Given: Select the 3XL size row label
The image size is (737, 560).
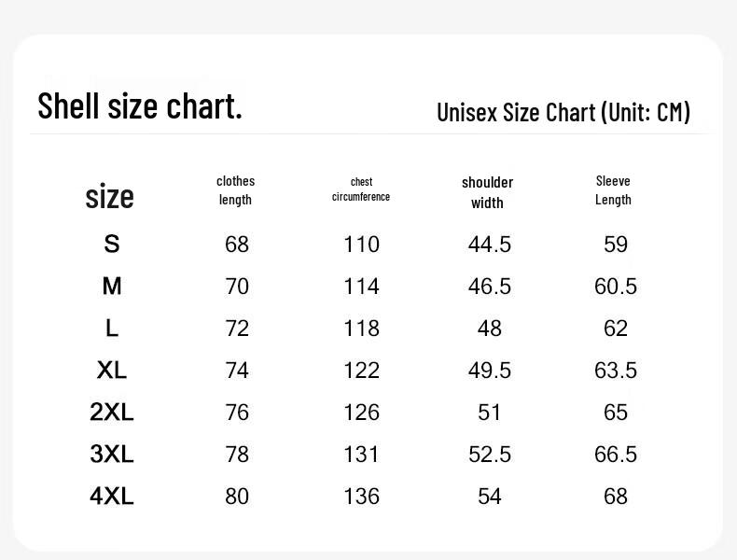Looking at the screenshot, I should (x=112, y=455).
